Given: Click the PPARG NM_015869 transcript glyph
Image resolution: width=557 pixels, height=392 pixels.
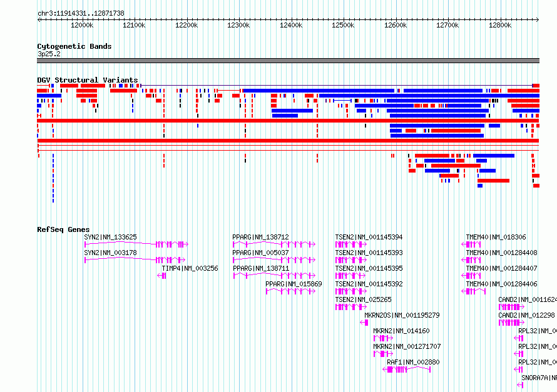Looking at the screenshot, I should pos(290,291).
